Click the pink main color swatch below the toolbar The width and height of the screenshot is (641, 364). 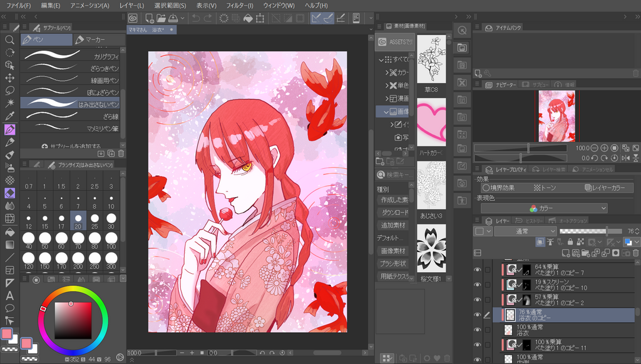point(6,334)
